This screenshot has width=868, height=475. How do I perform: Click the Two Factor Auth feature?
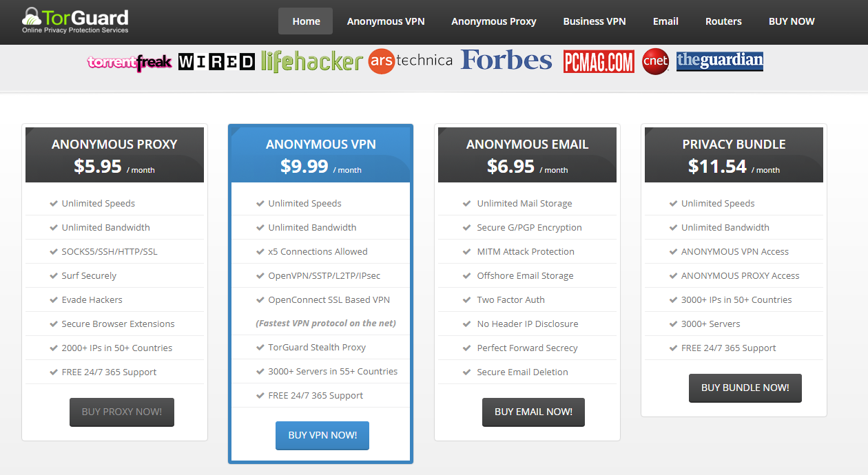[x=510, y=299]
